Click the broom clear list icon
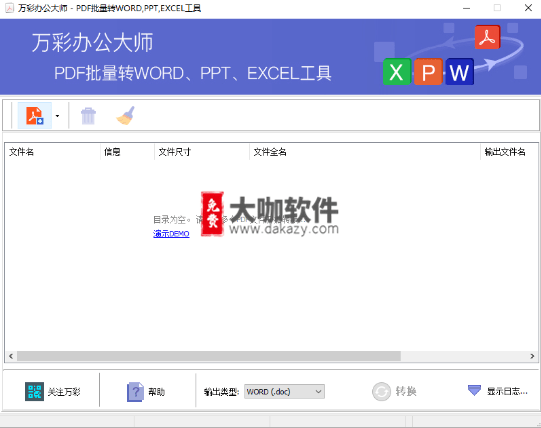The width and height of the screenshot is (541, 428). [x=126, y=116]
